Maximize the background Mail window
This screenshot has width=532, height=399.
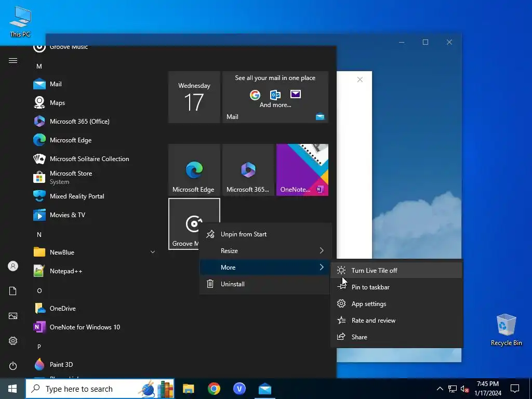tap(425, 42)
